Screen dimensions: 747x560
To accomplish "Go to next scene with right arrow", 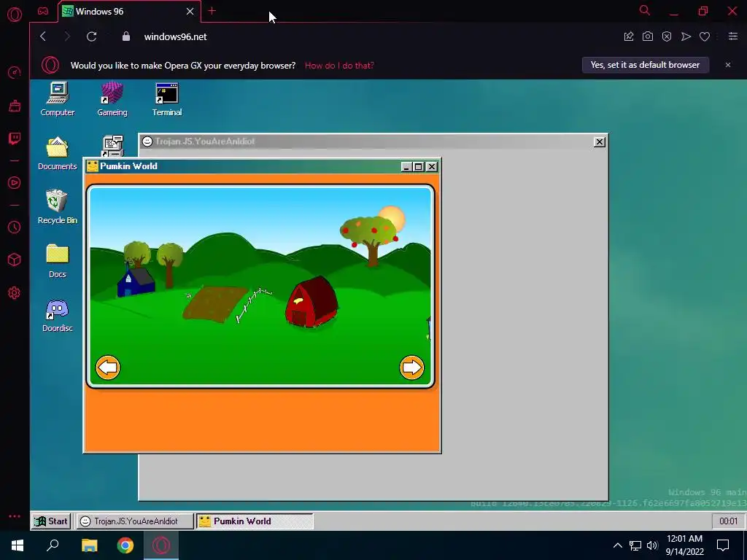I will pos(411,367).
